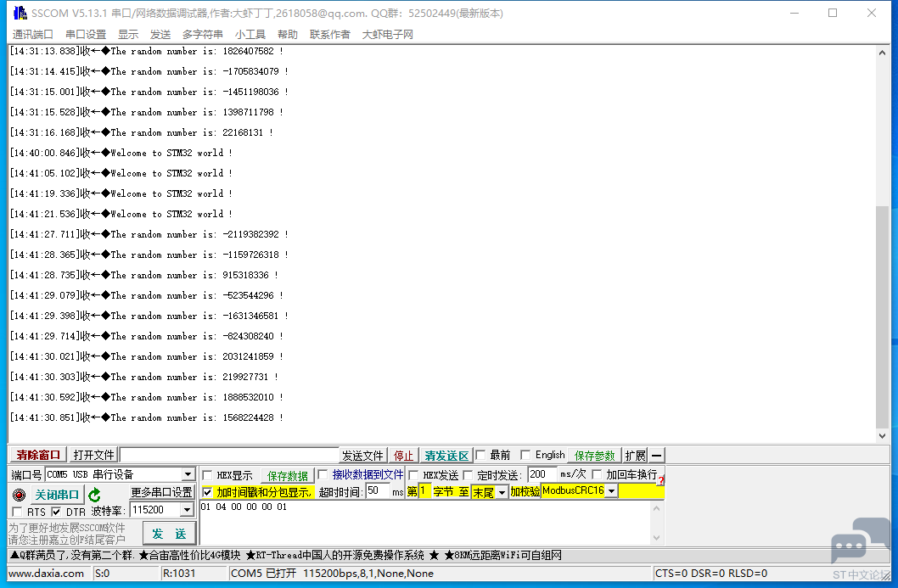This screenshot has height=588, width=898.
Task: Click the 扩展 button
Action: pos(635,455)
